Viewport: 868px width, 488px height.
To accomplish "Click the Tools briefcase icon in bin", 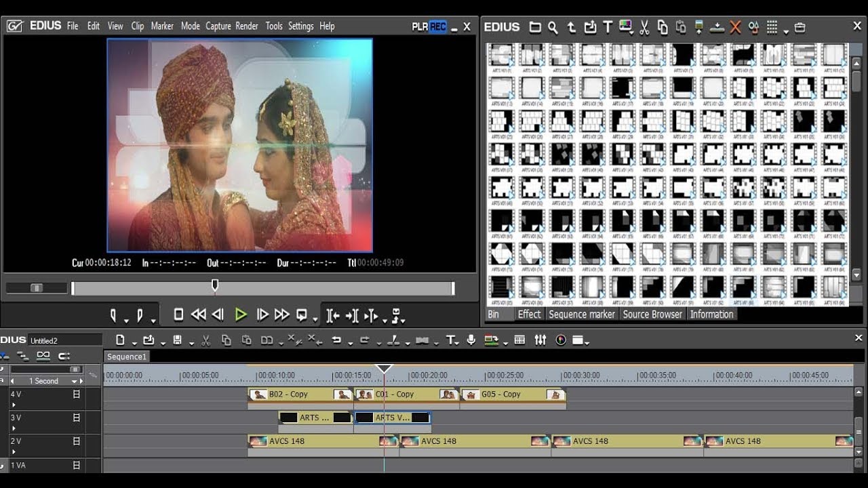I will (x=800, y=27).
